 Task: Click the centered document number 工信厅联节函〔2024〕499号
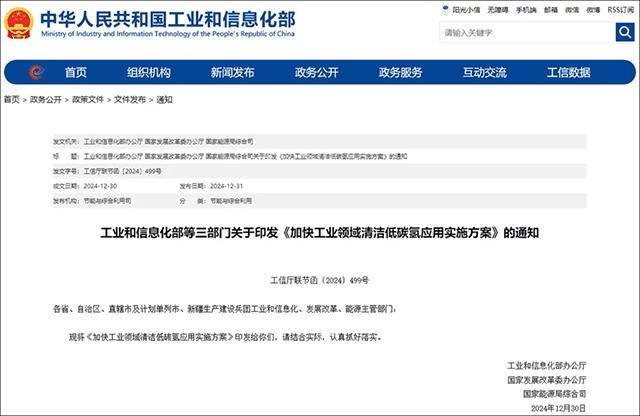[320, 280]
